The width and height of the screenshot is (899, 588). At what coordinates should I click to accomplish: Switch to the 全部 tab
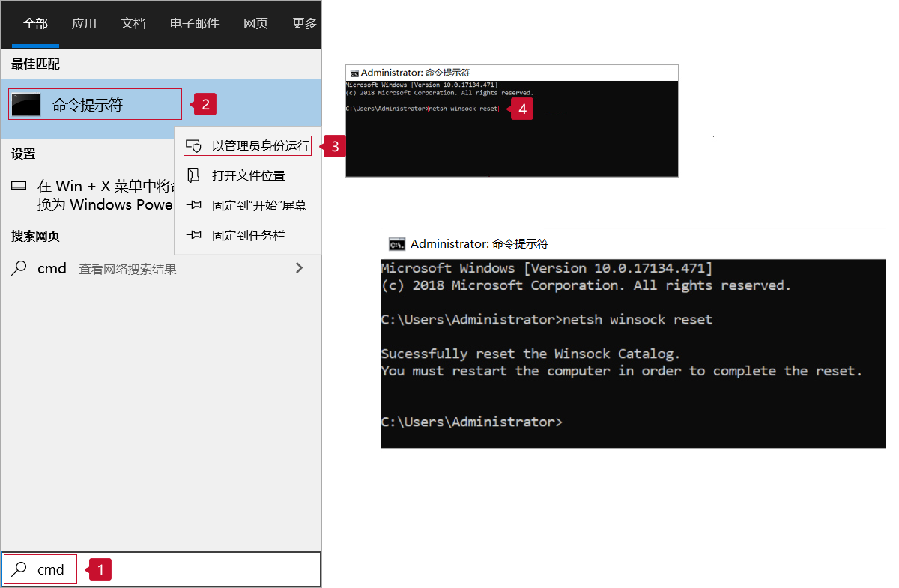coord(35,23)
